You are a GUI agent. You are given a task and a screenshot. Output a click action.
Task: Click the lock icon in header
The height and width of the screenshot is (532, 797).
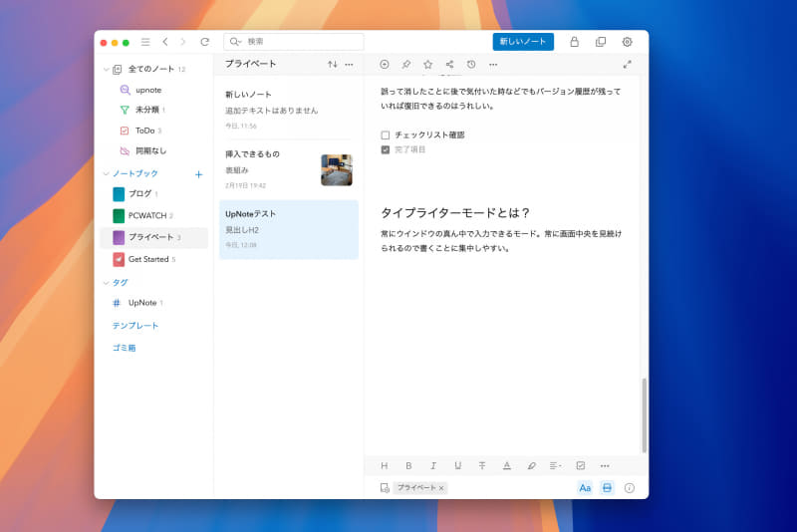pyautogui.click(x=575, y=42)
